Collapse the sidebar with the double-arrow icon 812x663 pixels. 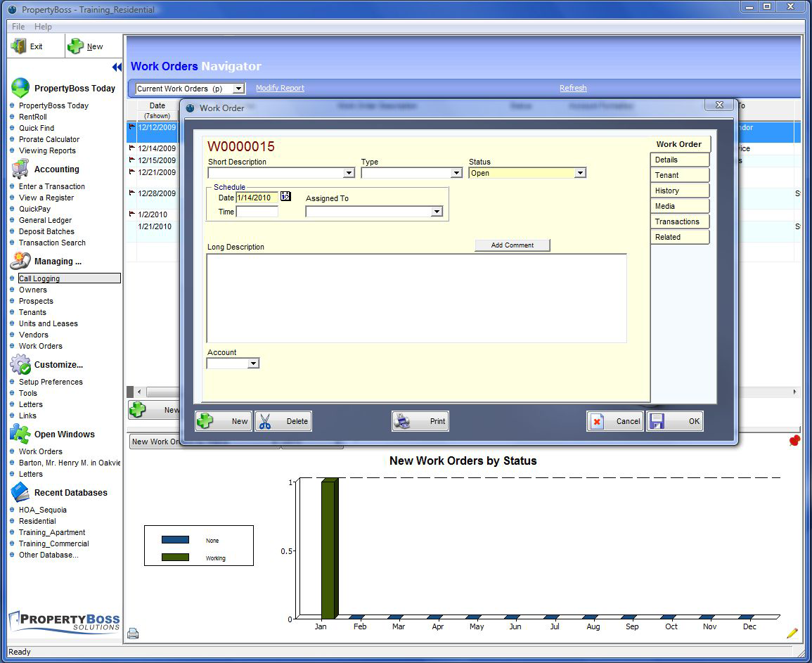(117, 67)
